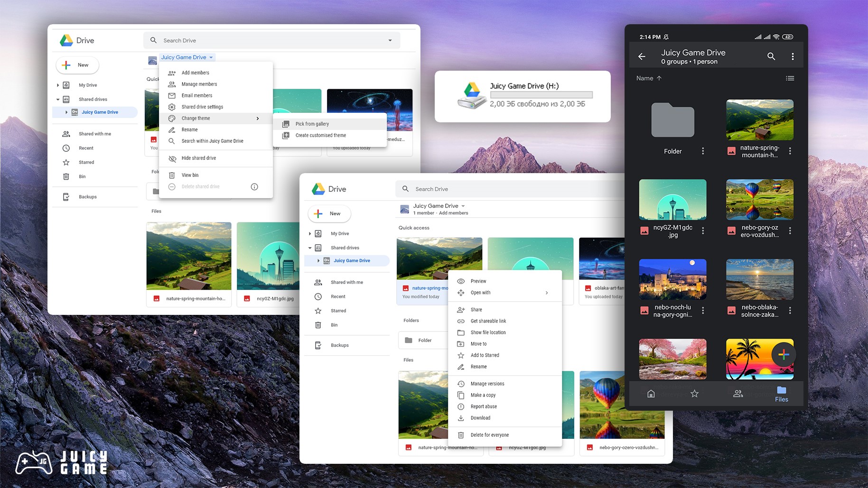Image resolution: width=868 pixels, height=488 pixels.
Task: Open the nebo-oblaka sunset thumbnail in mobile app
Action: tap(759, 279)
